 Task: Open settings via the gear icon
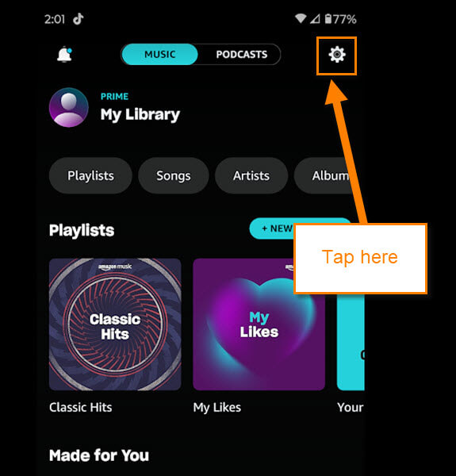tap(337, 55)
